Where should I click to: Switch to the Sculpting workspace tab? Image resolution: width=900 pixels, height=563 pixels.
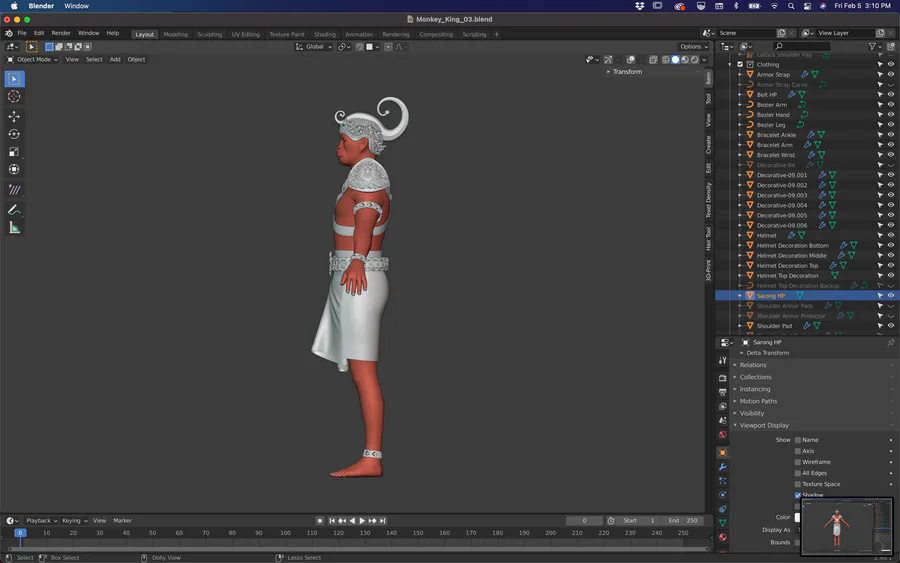[x=210, y=34]
